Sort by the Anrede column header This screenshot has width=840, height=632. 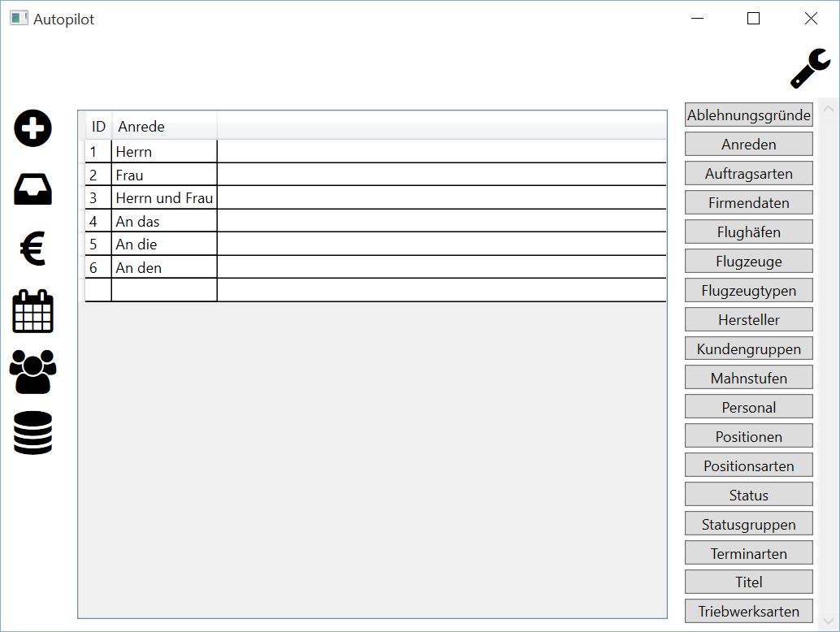coord(164,127)
